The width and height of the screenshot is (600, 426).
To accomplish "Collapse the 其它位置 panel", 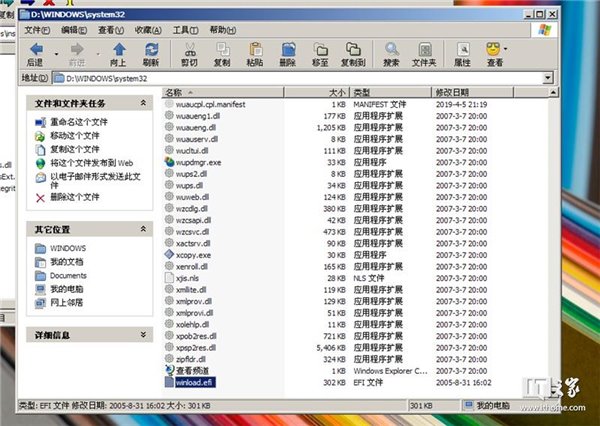I will (x=143, y=229).
